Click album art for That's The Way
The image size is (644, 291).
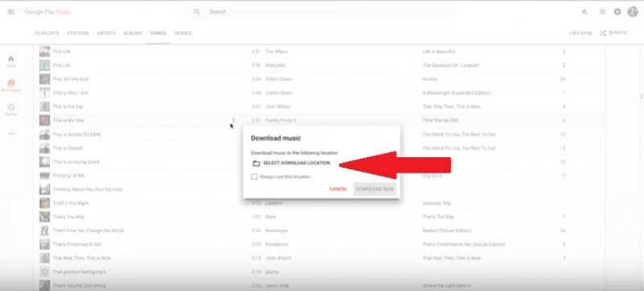click(x=45, y=217)
